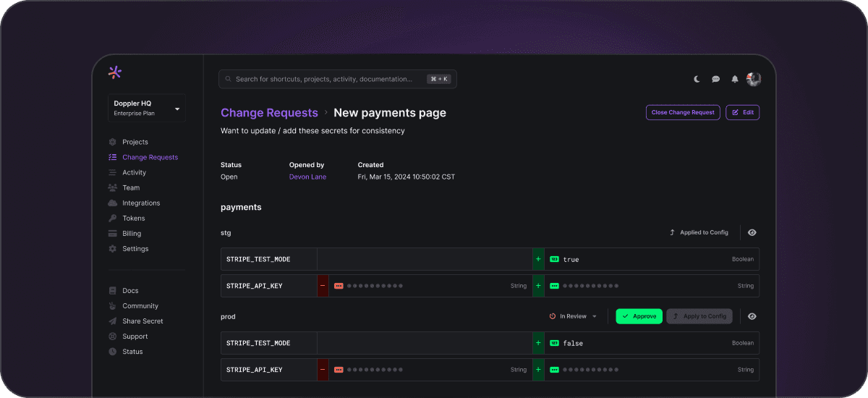This screenshot has height=398, width=868.
Task: Open the notifications bell
Action: tap(735, 80)
